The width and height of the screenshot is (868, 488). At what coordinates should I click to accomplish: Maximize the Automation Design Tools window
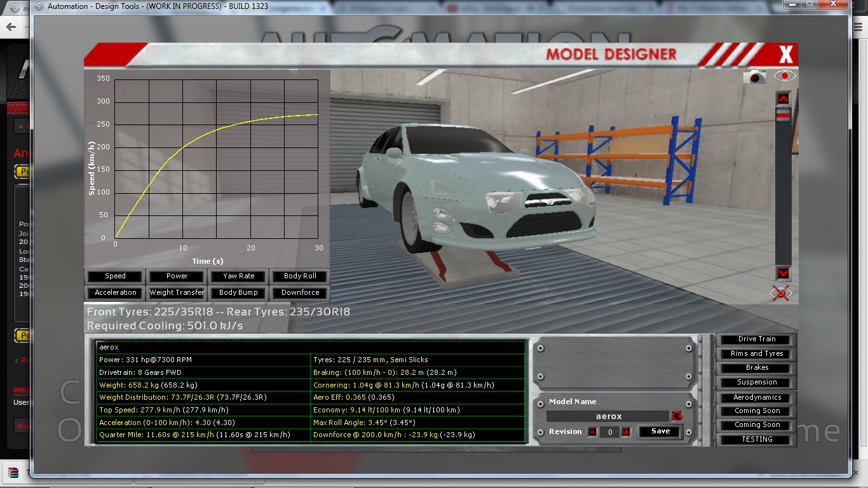coord(810,4)
